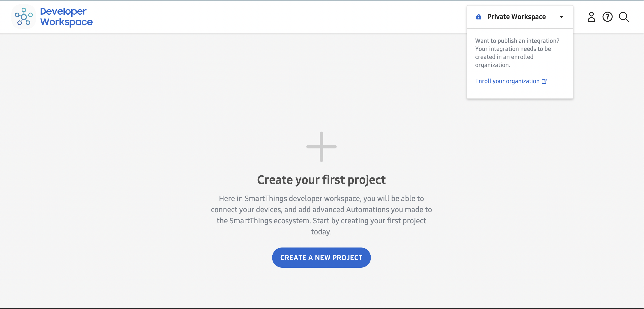The image size is (644, 309).
Task: Open your account via the user profile icon
Action: 591,17
